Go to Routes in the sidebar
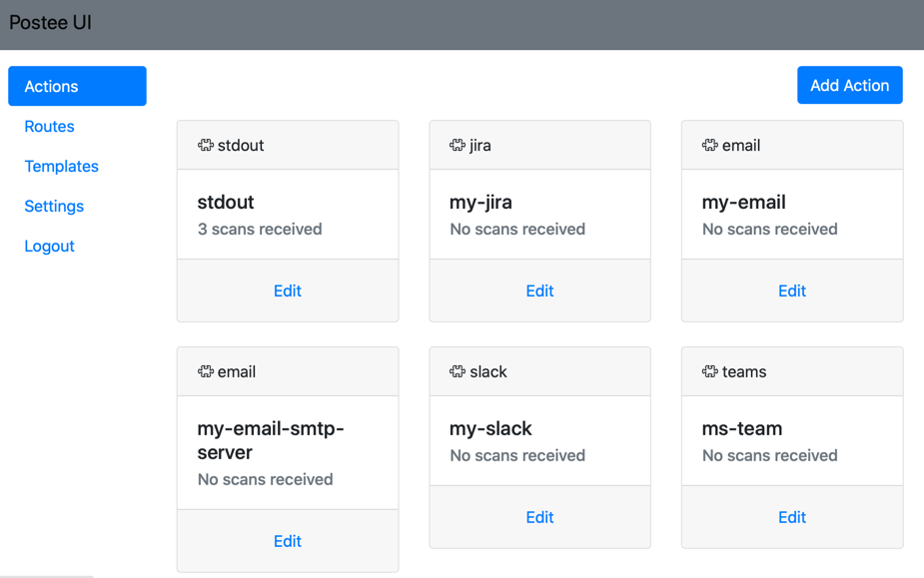 (x=49, y=127)
